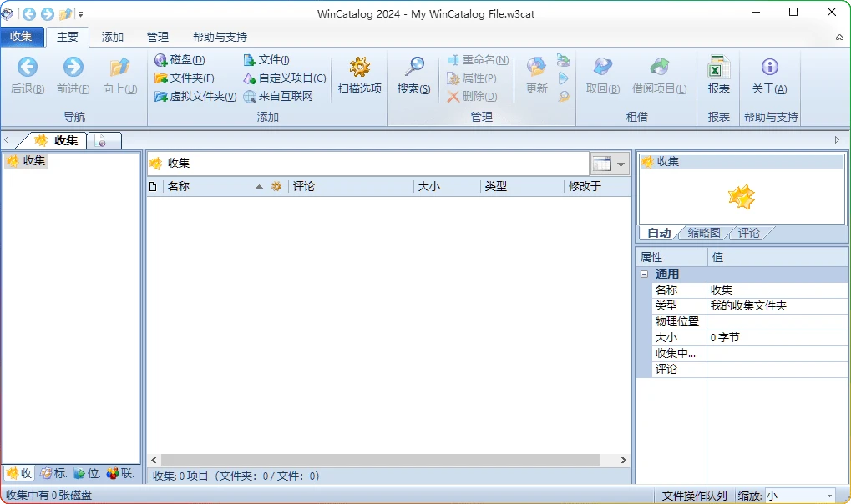Click the quick access up-folder icon in title bar
Screen dimensions: 851x504
pos(66,13)
